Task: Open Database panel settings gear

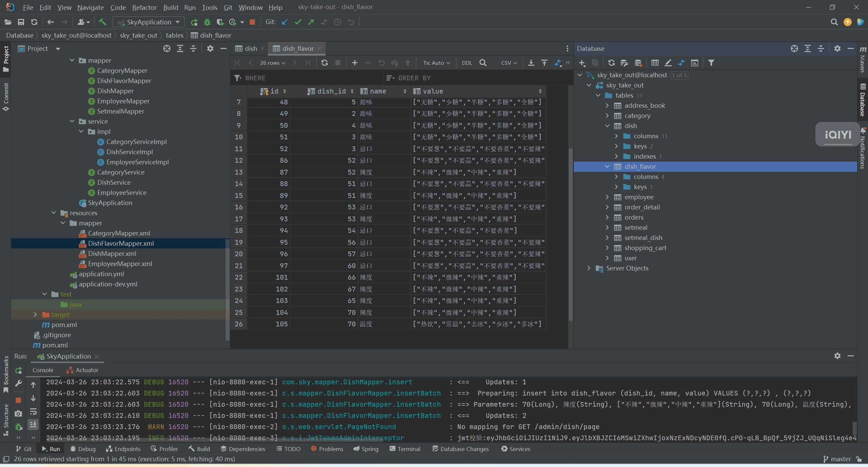Action: click(x=837, y=48)
